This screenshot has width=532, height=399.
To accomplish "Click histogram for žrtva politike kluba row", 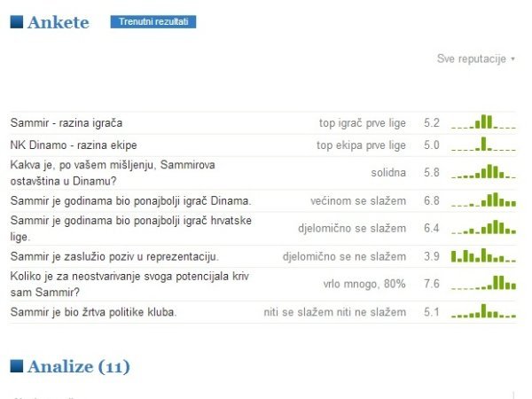I will [483, 312].
